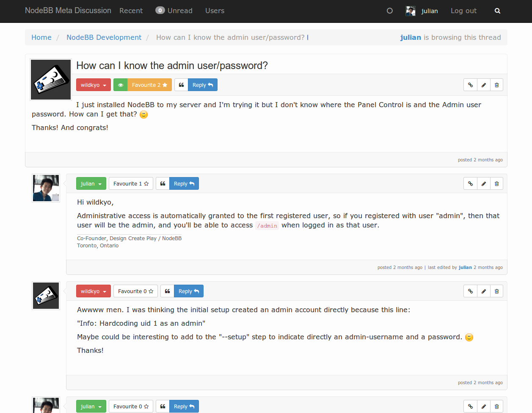532x413 pixels.
Task: Click wildkyo's avatar beside 'Awwww men' post
Action: coord(46,296)
